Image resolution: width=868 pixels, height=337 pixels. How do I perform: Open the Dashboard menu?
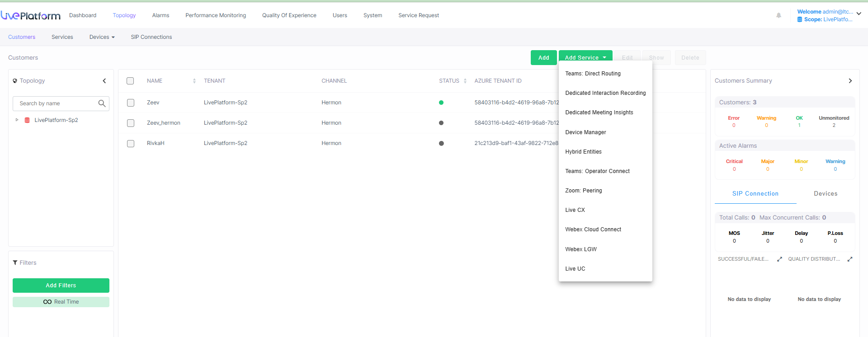pyautogui.click(x=83, y=15)
